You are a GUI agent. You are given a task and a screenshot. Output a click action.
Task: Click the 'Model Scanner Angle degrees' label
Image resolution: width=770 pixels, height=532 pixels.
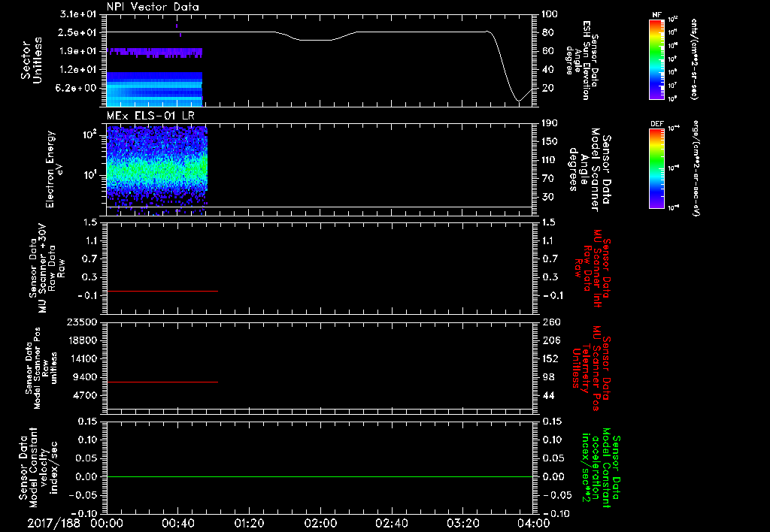[x=590, y=170]
